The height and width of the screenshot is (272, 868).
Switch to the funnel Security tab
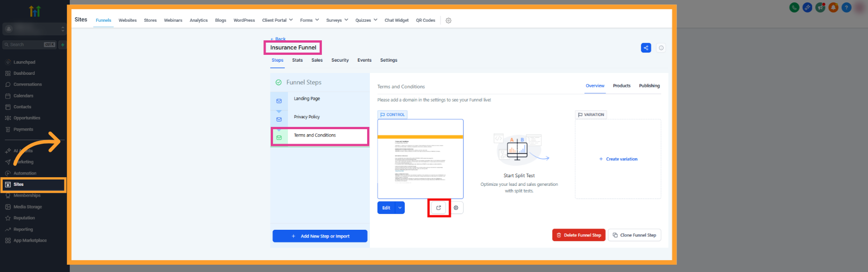tap(340, 60)
